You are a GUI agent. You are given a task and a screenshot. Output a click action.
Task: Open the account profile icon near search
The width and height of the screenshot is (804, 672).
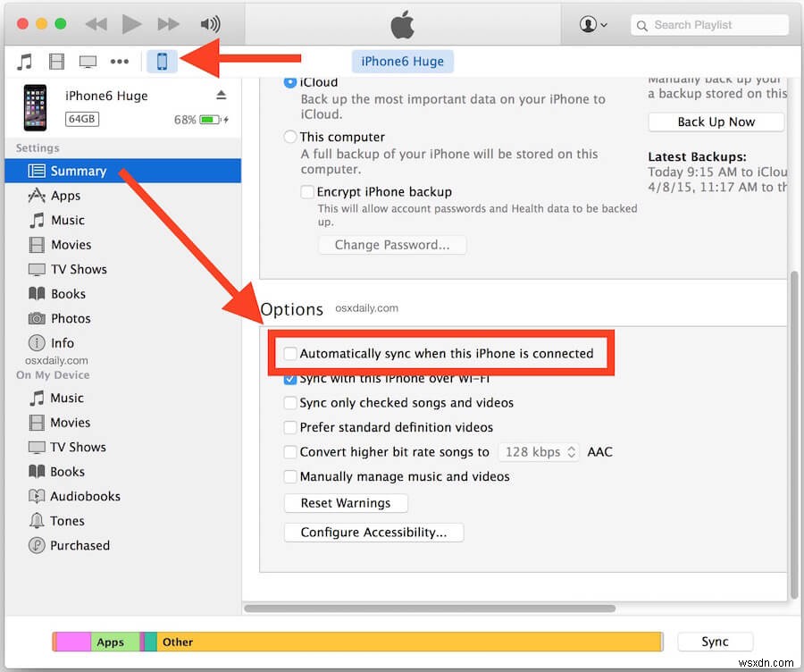pyautogui.click(x=589, y=24)
